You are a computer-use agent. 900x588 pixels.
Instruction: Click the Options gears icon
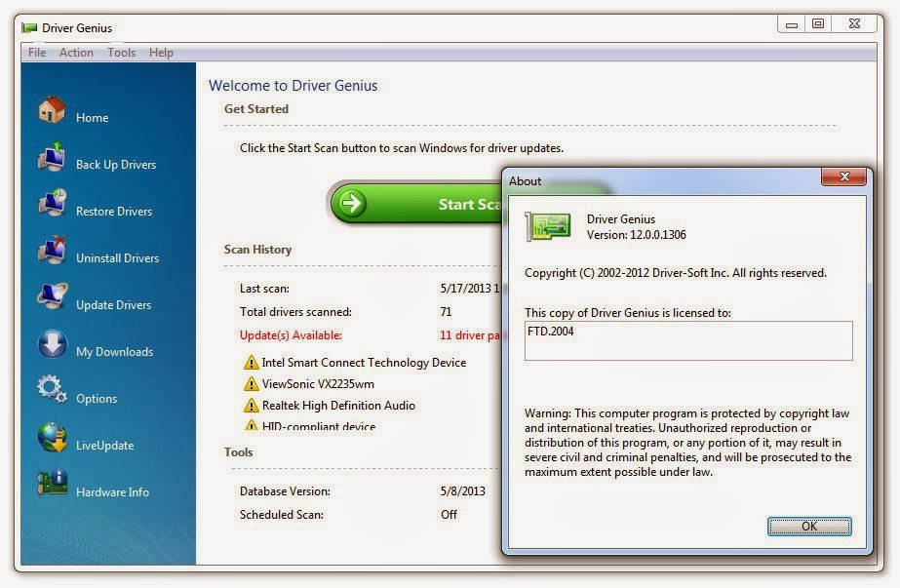pyautogui.click(x=52, y=389)
